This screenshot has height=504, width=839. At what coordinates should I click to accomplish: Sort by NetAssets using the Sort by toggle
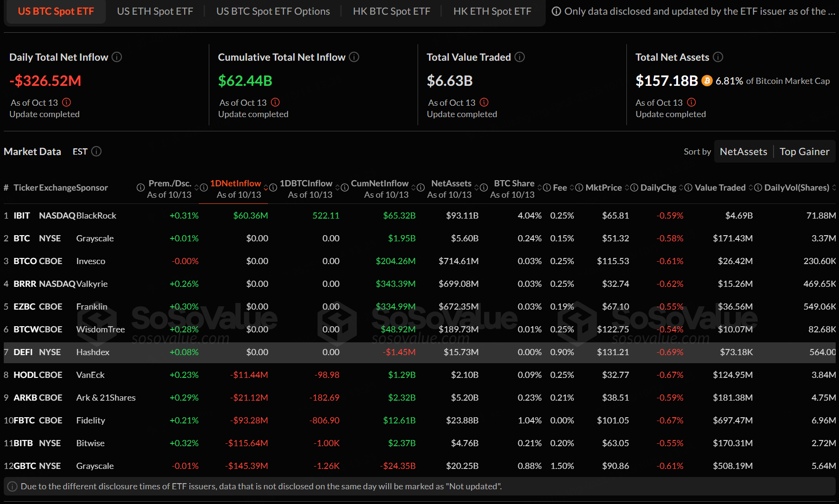pyautogui.click(x=743, y=152)
